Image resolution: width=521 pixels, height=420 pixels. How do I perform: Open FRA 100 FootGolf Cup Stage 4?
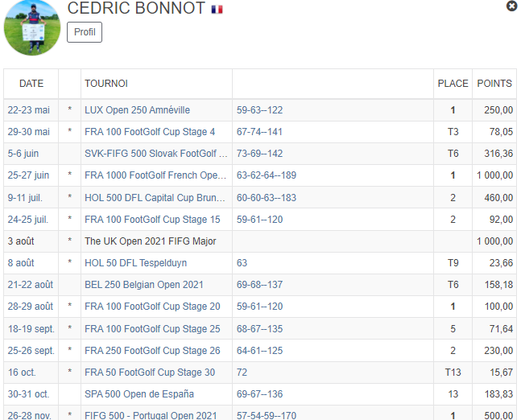150,132
